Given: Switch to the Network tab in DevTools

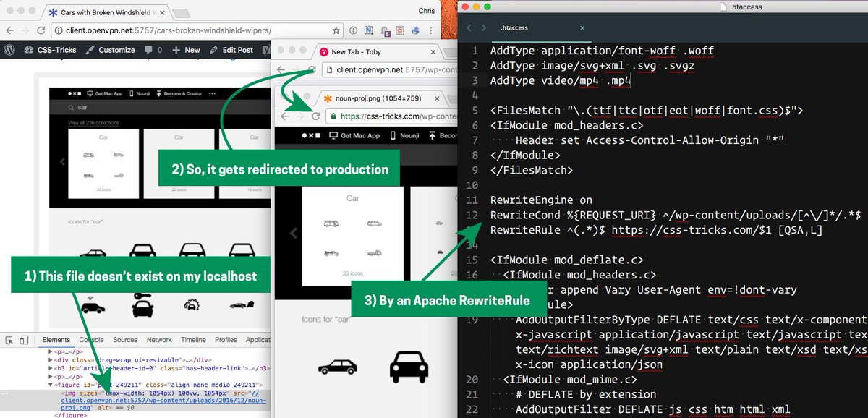Looking at the screenshot, I should [x=159, y=340].
